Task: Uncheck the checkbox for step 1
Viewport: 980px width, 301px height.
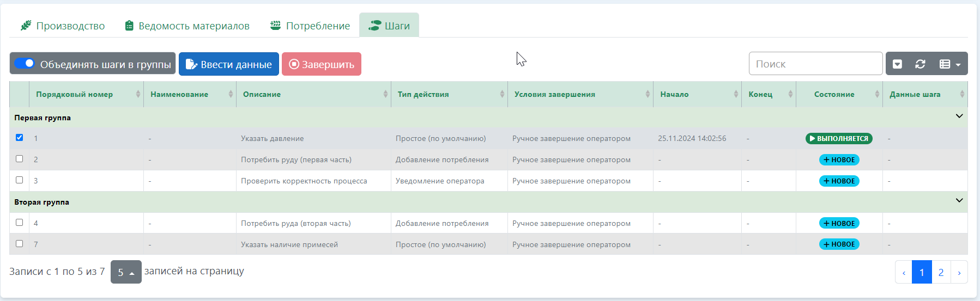Action: 20,138
